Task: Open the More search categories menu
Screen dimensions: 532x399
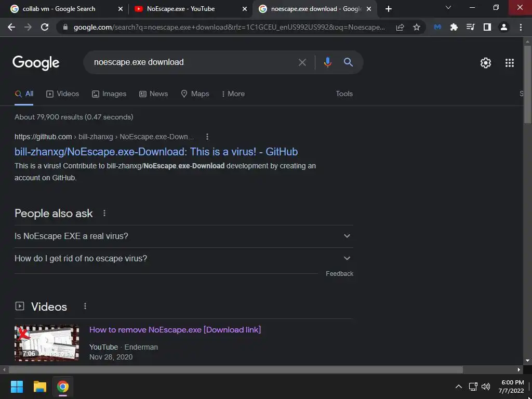Action: click(x=233, y=94)
